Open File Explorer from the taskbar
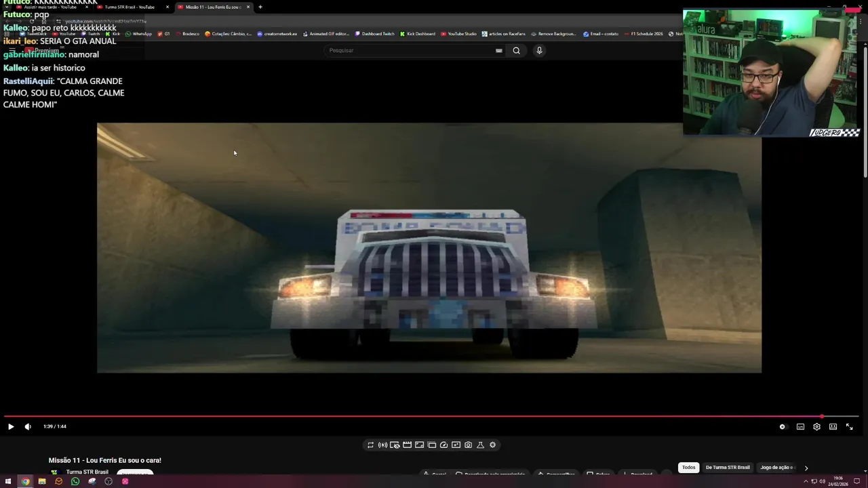The width and height of the screenshot is (868, 488). [42, 481]
